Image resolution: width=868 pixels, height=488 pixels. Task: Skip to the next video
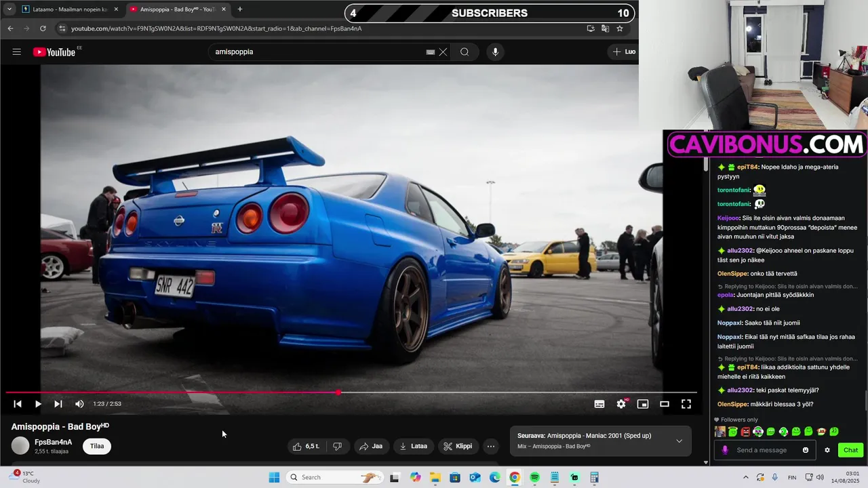tap(58, 404)
